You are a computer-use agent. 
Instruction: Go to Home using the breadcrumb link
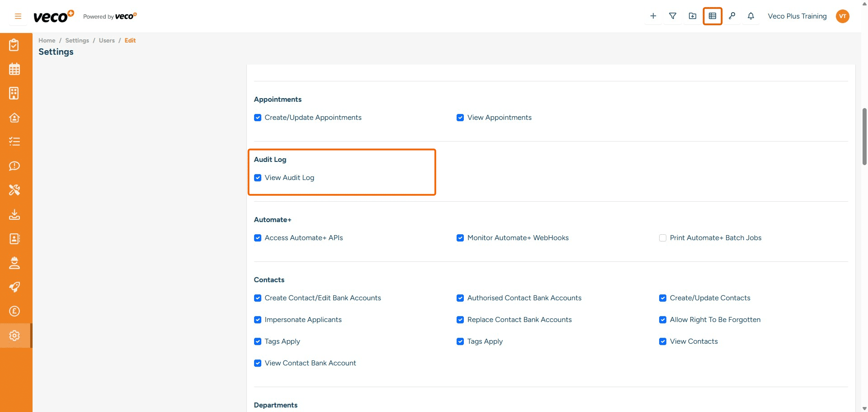(47, 40)
